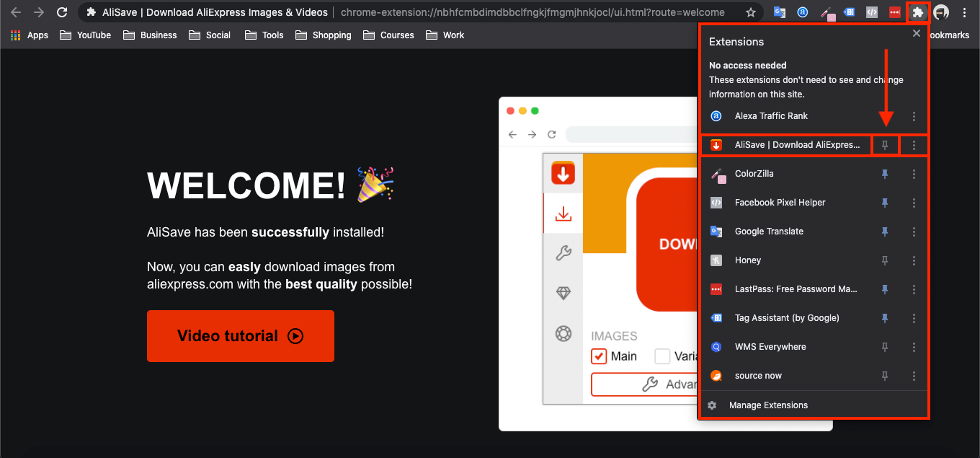The height and width of the screenshot is (458, 980).
Task: Select the download tab icon in preview sidebar
Action: pos(563,214)
